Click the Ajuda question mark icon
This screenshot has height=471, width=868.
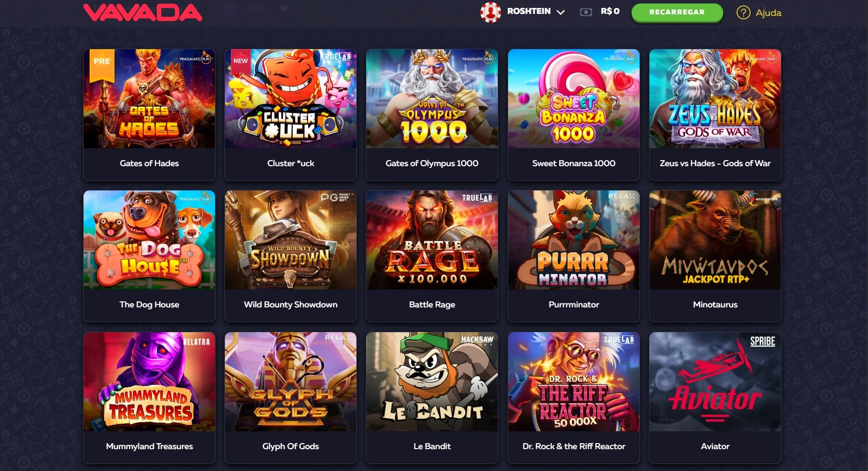(743, 12)
